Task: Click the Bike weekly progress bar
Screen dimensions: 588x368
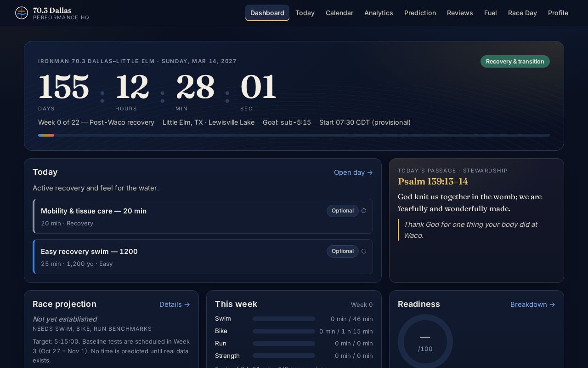Action: 284,331
